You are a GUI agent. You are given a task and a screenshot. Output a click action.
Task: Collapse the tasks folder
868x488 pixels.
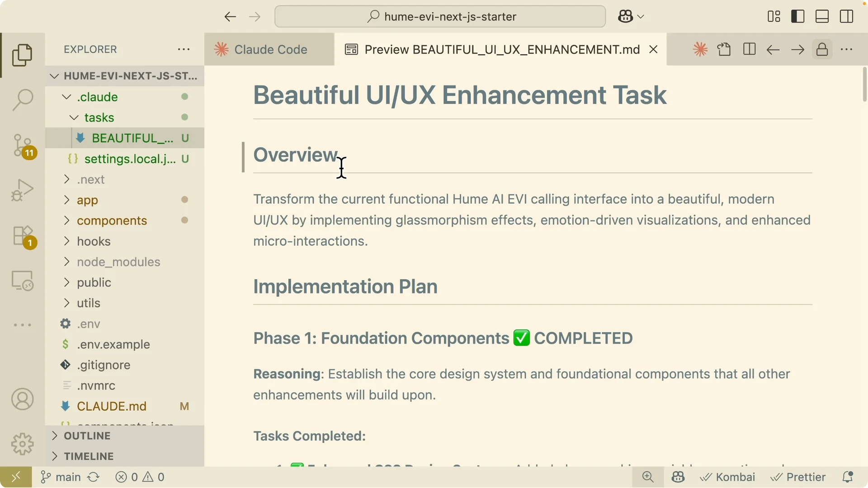tap(125, 117)
